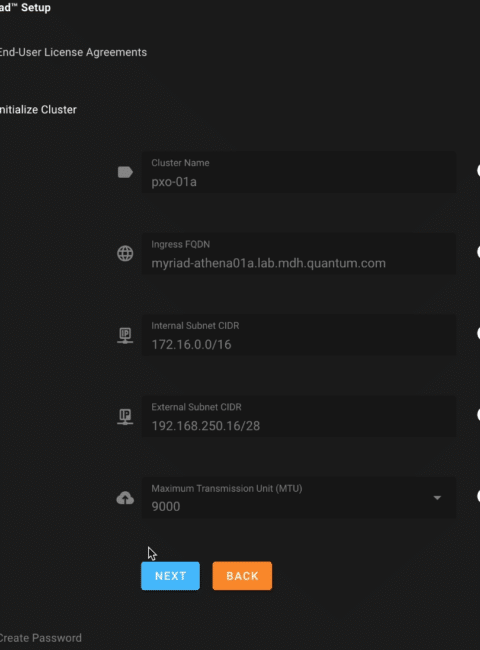Open the End-User License Agreements step
Image resolution: width=480 pixels, height=650 pixels.
73,52
